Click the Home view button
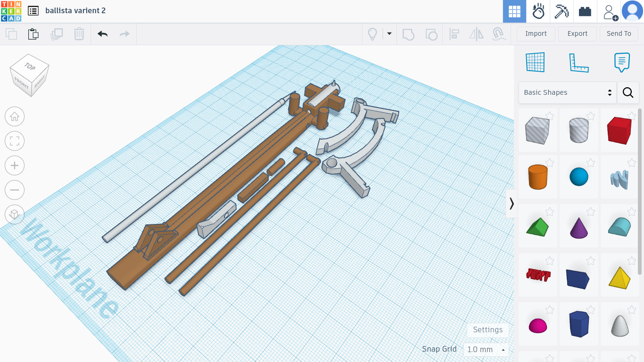The height and width of the screenshot is (362, 644). click(15, 116)
